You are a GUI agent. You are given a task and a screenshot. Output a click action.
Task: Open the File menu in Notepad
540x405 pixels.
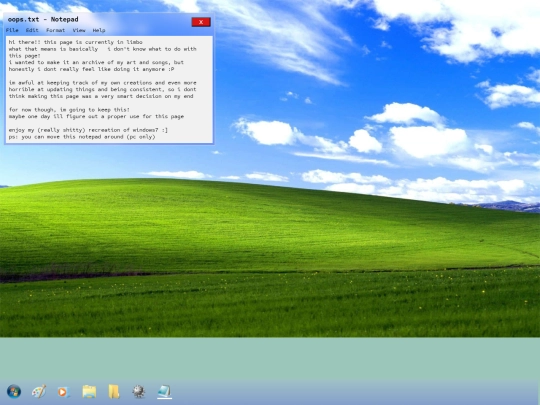point(12,30)
